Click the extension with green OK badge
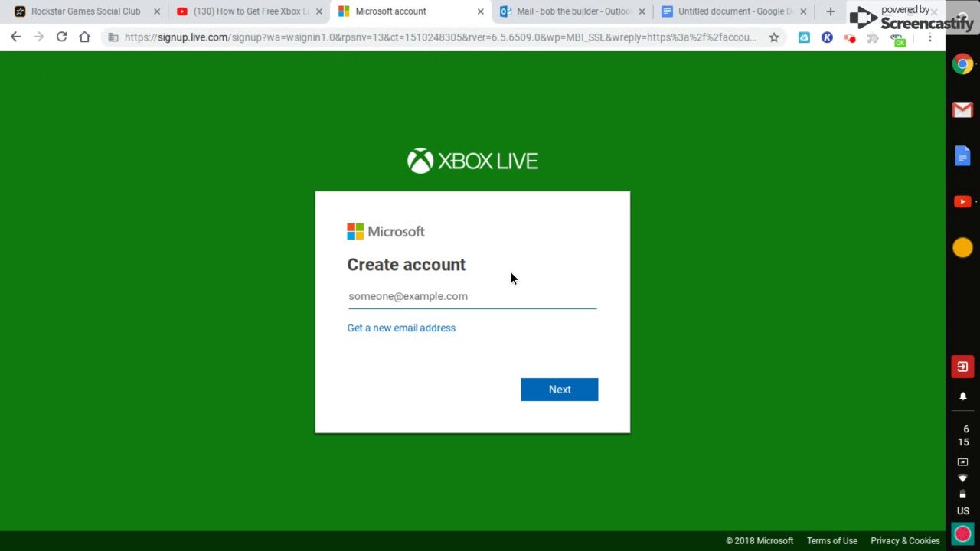The image size is (980, 551). 898,39
